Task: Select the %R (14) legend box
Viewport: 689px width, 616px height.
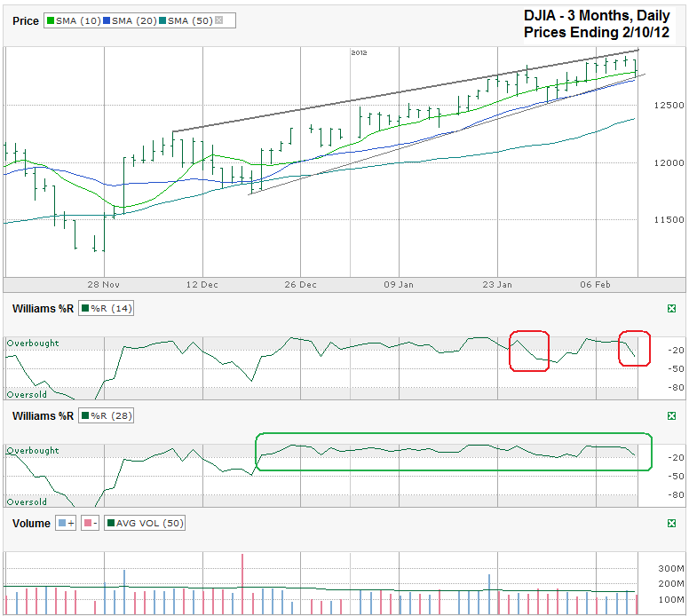Action: (x=106, y=308)
